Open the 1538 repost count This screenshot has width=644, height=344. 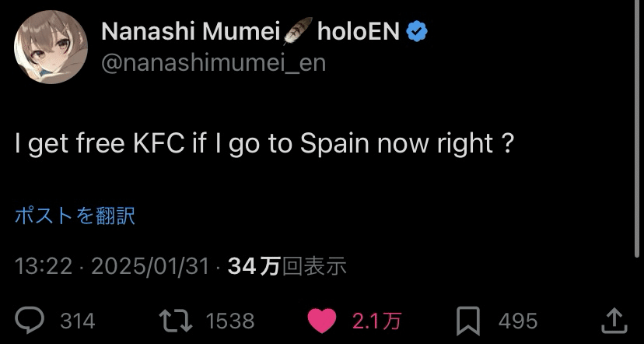(x=230, y=321)
